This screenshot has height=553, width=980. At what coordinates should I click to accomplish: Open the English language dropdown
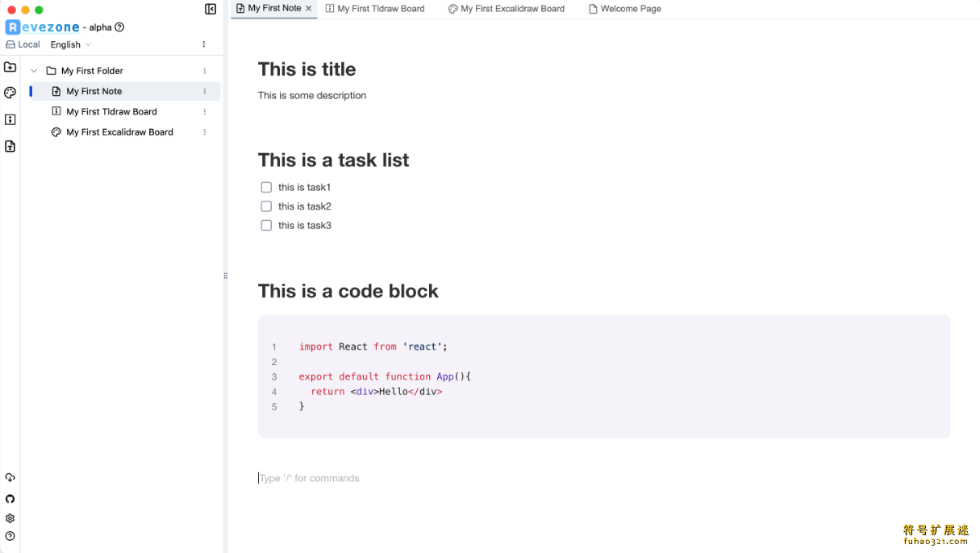(71, 44)
